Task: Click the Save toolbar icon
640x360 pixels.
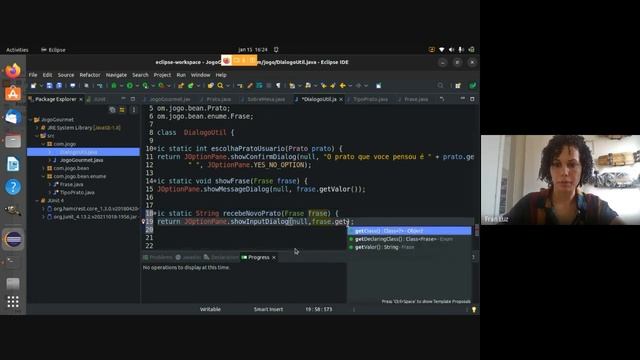Action: point(49,86)
